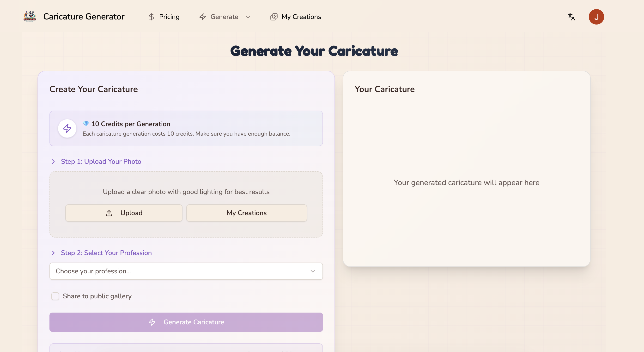Open the Choose your profession dropdown

186,271
